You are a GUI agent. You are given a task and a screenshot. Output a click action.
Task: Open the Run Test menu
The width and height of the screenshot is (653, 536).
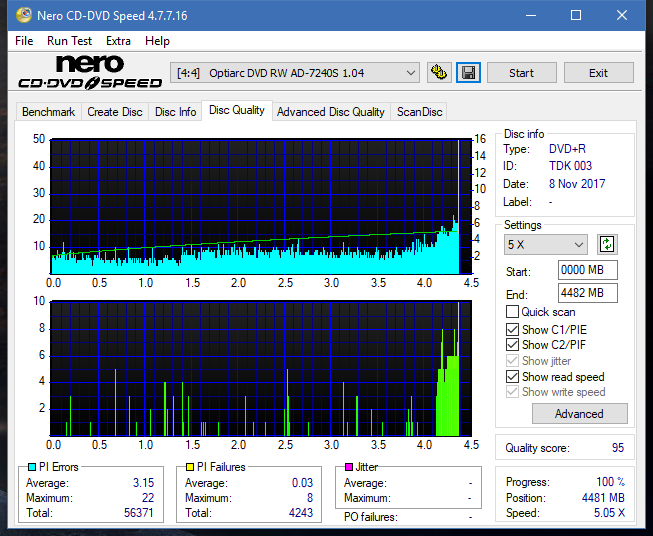click(69, 41)
